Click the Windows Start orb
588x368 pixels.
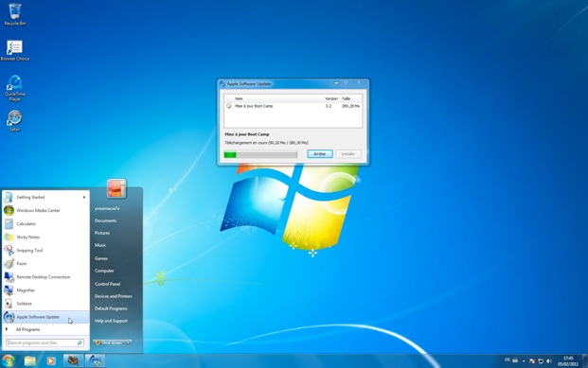[x=8, y=360]
